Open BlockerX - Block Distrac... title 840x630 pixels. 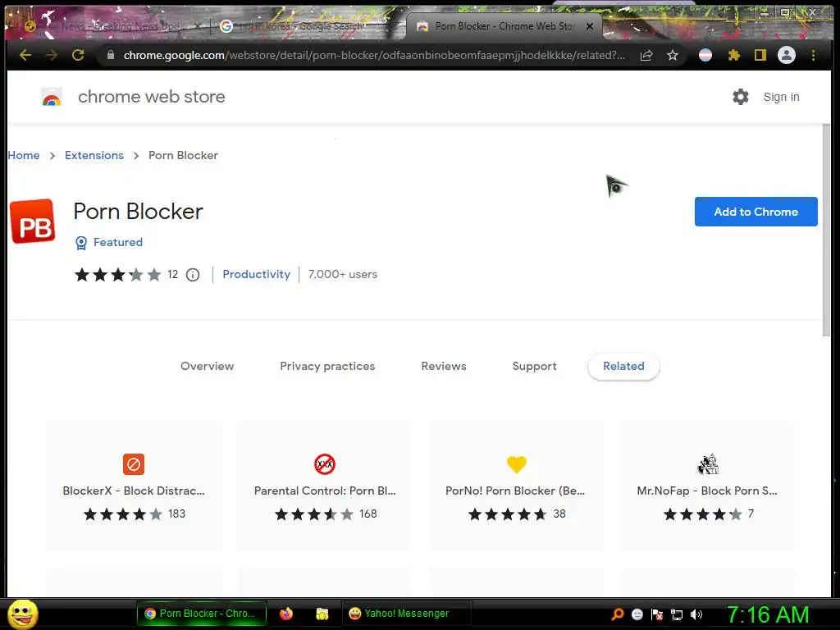click(x=134, y=491)
